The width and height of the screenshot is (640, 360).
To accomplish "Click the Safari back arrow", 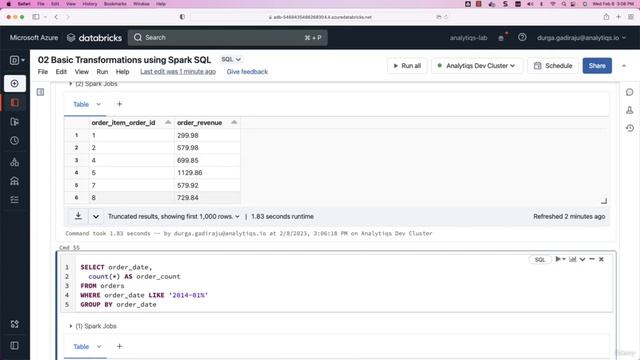I will tap(56, 17).
